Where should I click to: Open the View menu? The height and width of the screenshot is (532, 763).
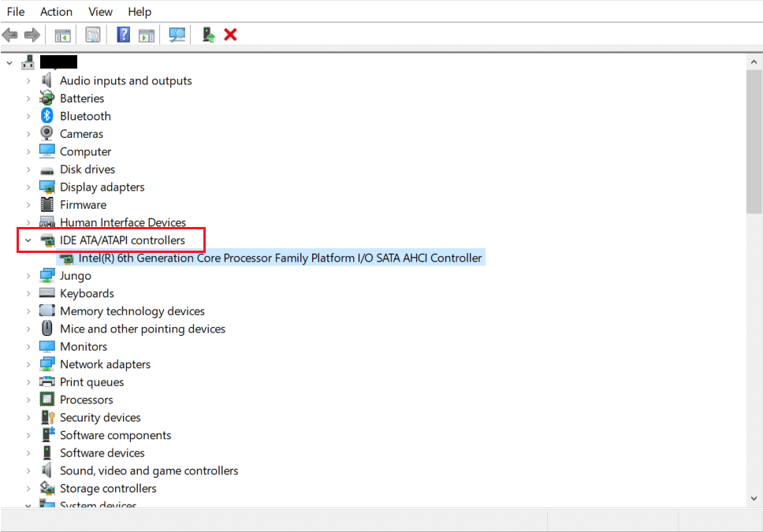(x=100, y=11)
